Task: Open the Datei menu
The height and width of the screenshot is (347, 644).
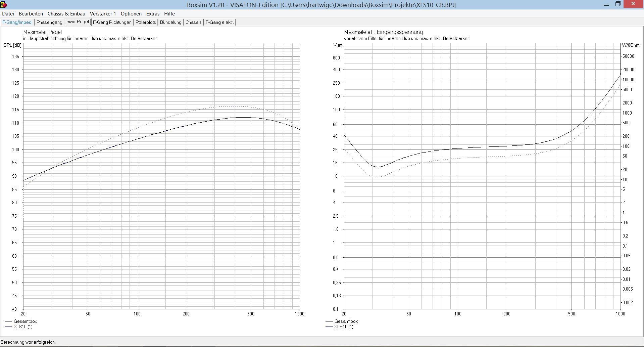Action: click(8, 14)
